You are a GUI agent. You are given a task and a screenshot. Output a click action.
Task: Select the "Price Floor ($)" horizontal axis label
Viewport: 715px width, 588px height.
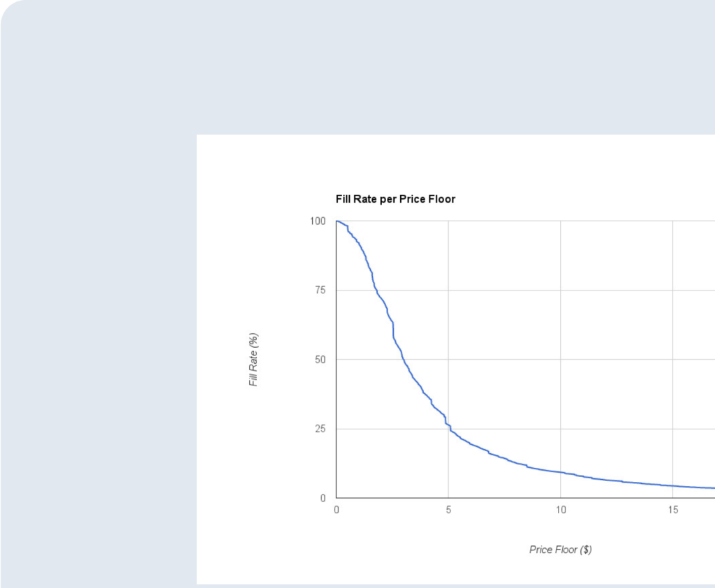tap(560, 550)
